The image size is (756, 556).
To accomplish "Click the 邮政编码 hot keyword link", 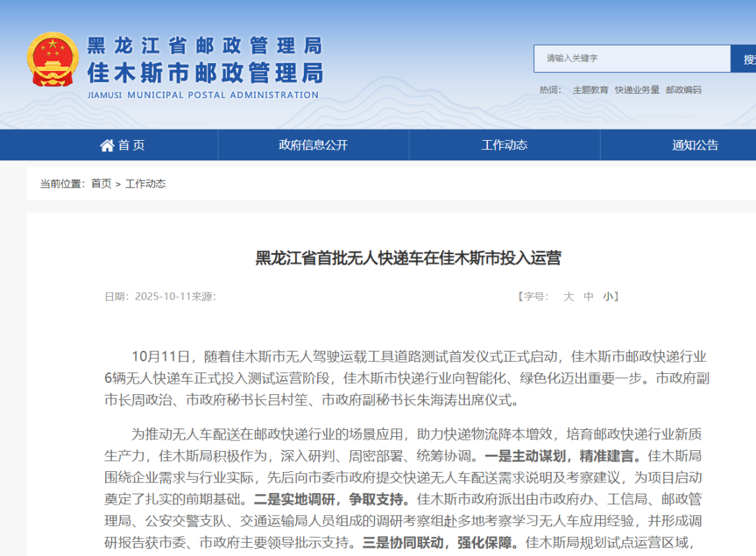I will (683, 90).
